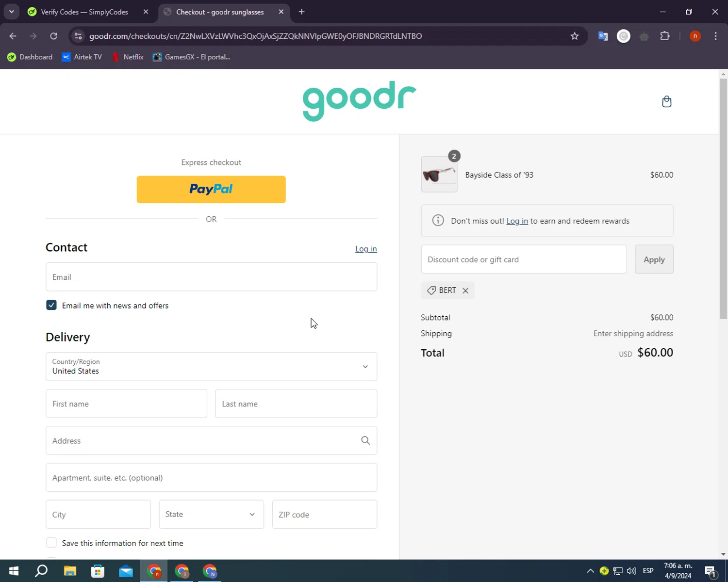Open a new browser tab

[x=301, y=12]
